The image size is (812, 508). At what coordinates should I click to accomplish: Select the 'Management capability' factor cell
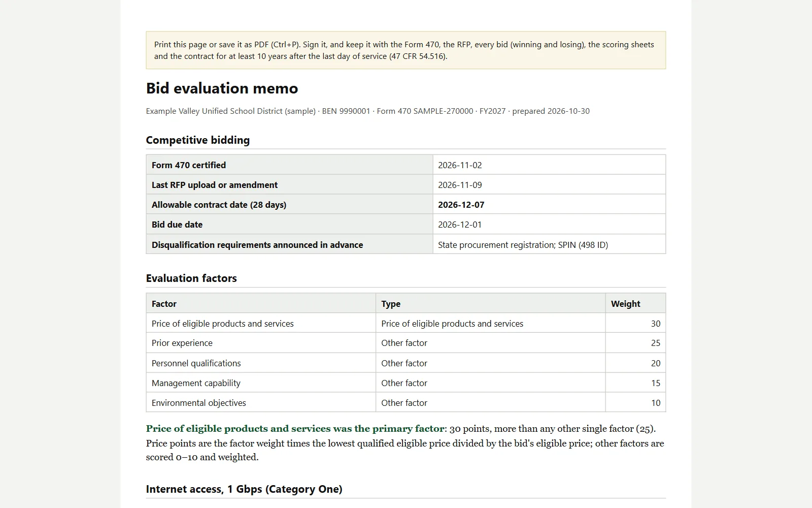coord(261,383)
